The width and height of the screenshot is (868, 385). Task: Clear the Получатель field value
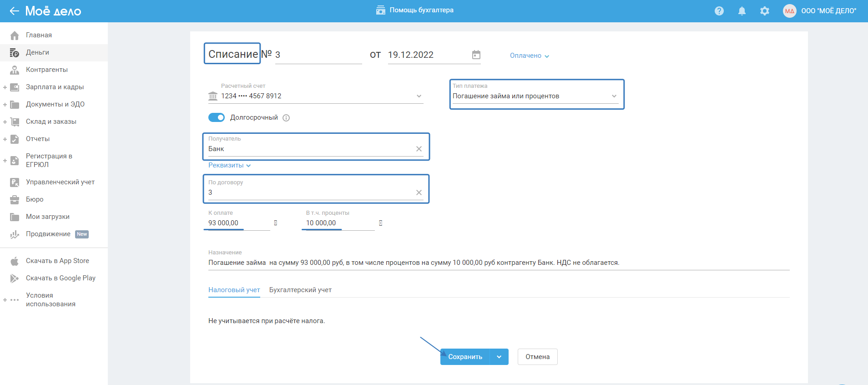coord(419,149)
